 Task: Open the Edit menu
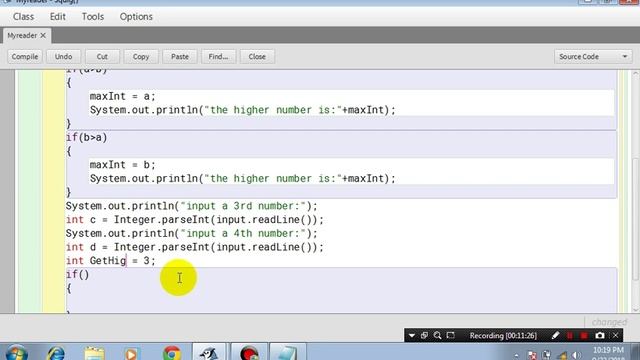tap(58, 17)
